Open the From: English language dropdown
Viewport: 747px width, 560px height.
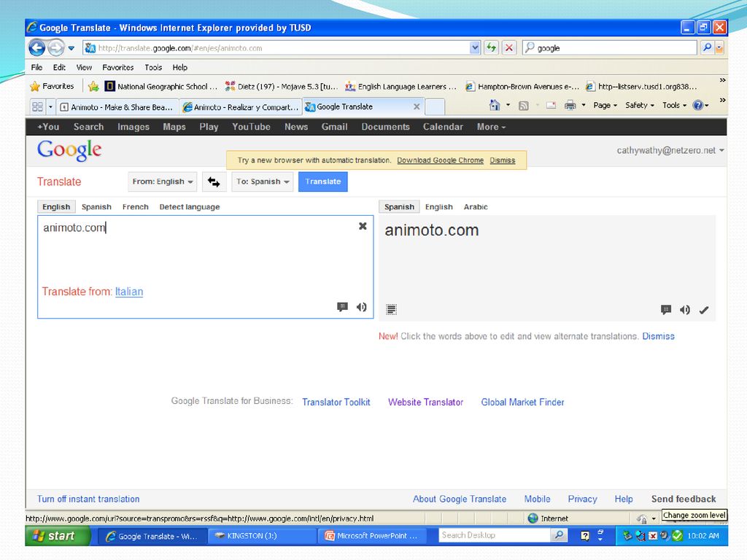162,182
